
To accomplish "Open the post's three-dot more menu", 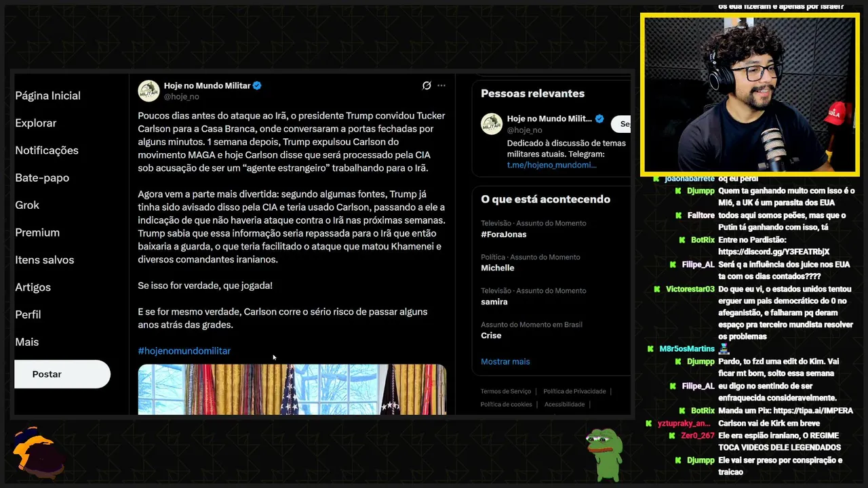I will tap(441, 85).
